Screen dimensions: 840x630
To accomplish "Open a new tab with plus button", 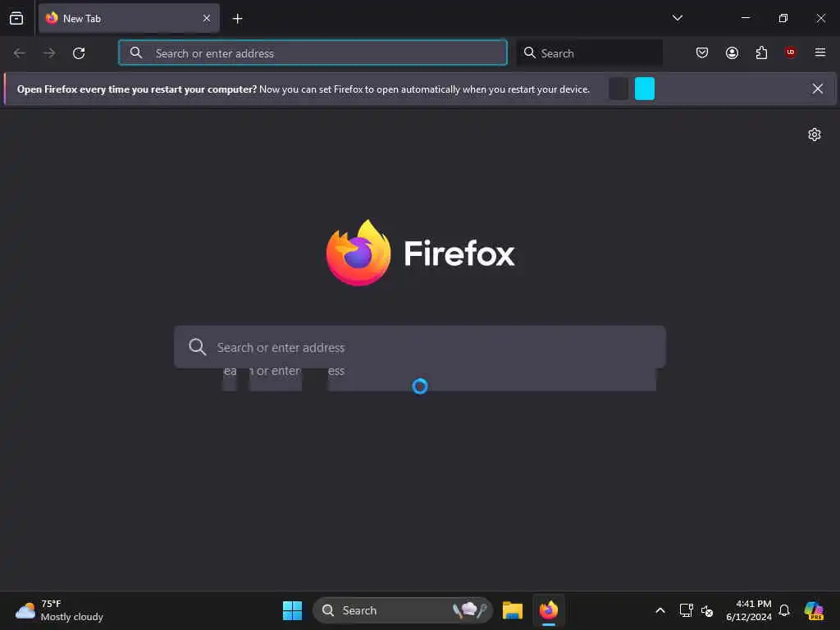I will 237,19.
